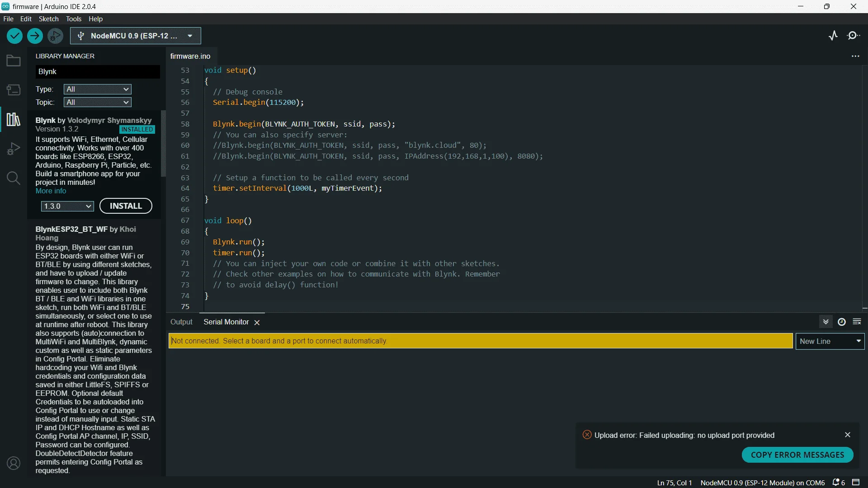
Task: Open the Sketchbook folder sidebar icon
Action: [14, 61]
